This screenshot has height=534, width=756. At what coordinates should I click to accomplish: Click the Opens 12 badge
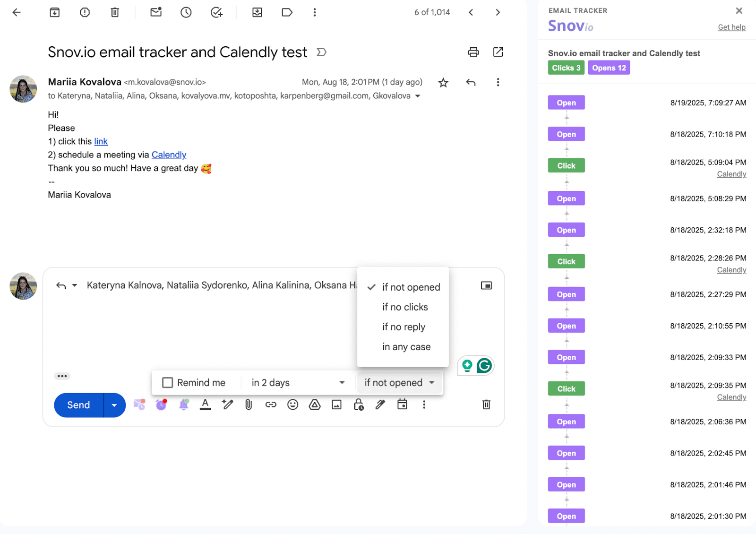point(609,68)
